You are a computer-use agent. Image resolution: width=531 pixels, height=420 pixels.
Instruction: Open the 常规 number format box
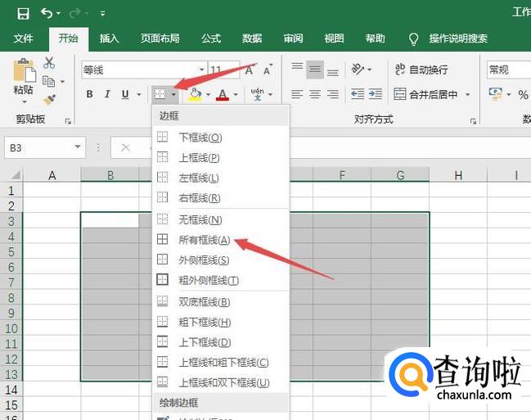(509, 70)
